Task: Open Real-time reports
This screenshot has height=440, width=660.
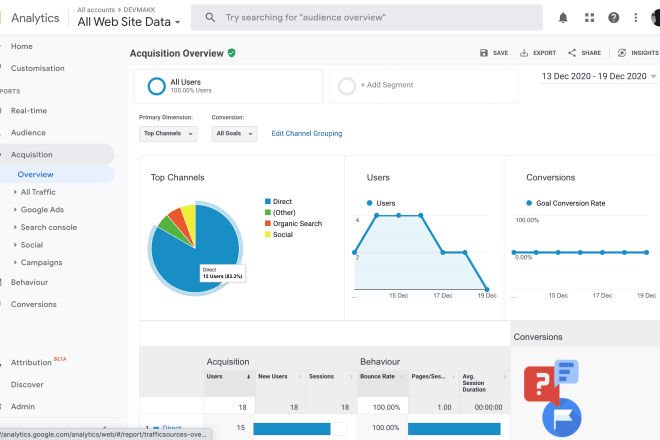Action: [29, 111]
